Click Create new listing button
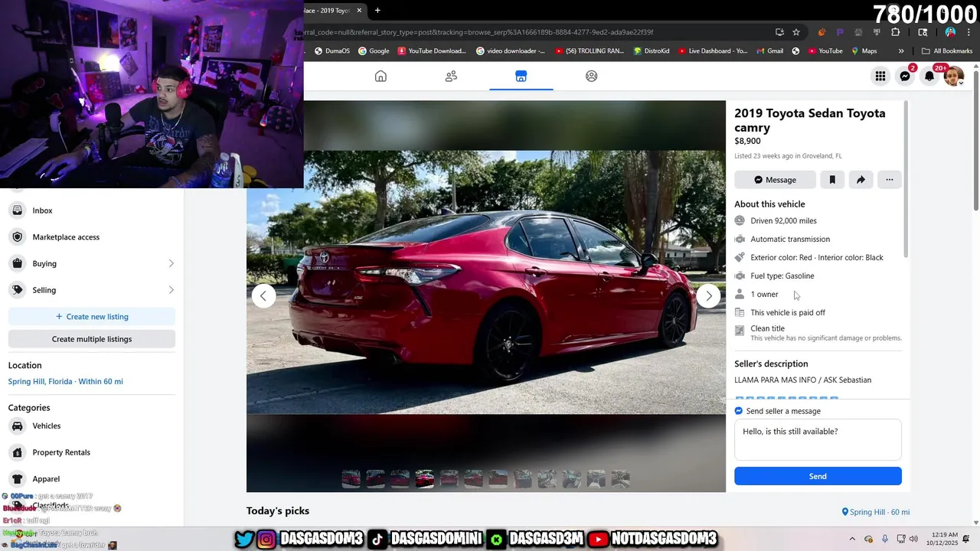980x551 pixels. (92, 317)
